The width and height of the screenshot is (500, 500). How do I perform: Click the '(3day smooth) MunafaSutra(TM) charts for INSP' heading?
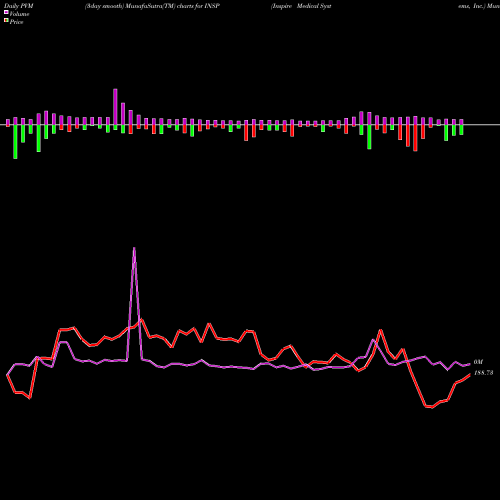(x=152, y=6)
